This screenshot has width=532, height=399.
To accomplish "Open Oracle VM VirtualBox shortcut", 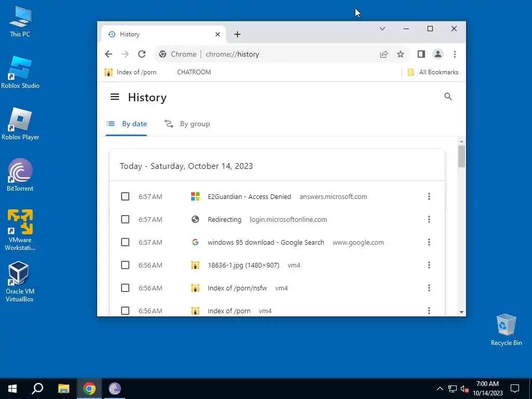I will pos(19,282).
